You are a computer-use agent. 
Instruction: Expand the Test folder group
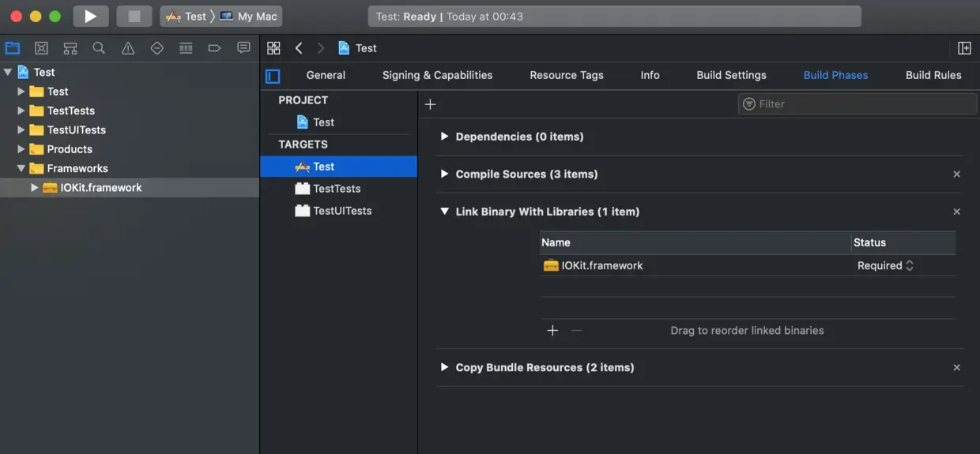(21, 92)
